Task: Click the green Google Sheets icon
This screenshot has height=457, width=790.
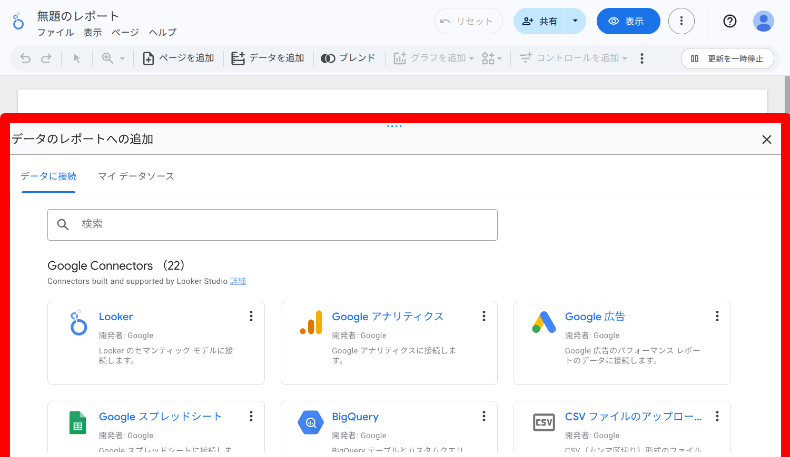Action: pyautogui.click(x=78, y=422)
